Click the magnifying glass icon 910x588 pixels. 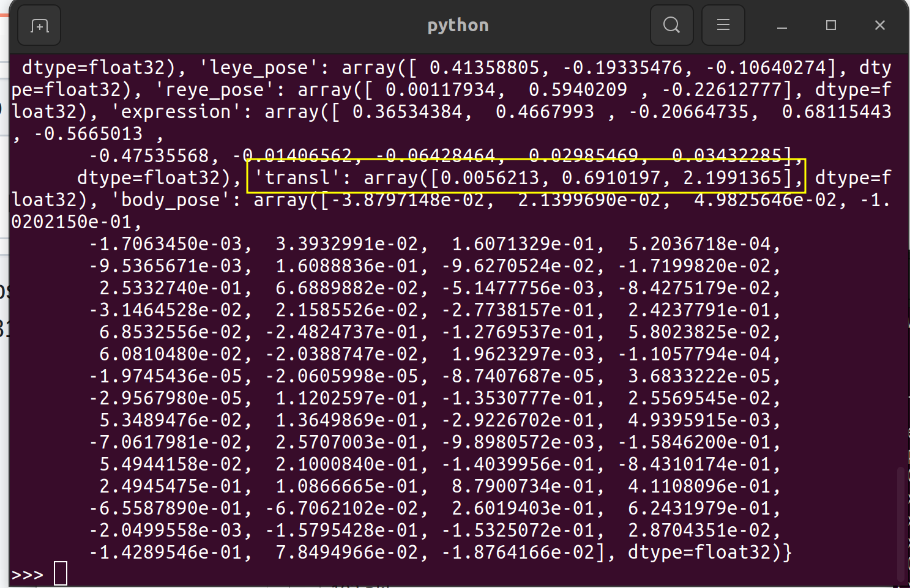671,24
